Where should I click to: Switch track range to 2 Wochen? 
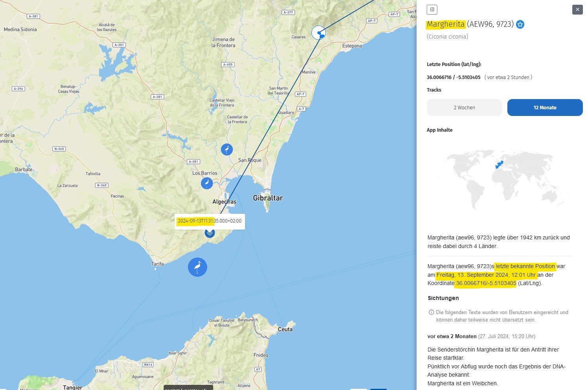(464, 107)
